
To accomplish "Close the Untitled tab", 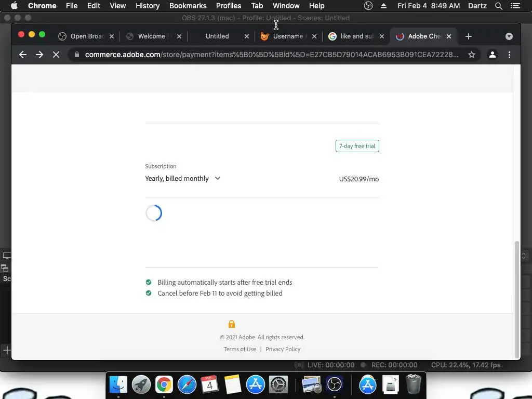I will (x=247, y=36).
